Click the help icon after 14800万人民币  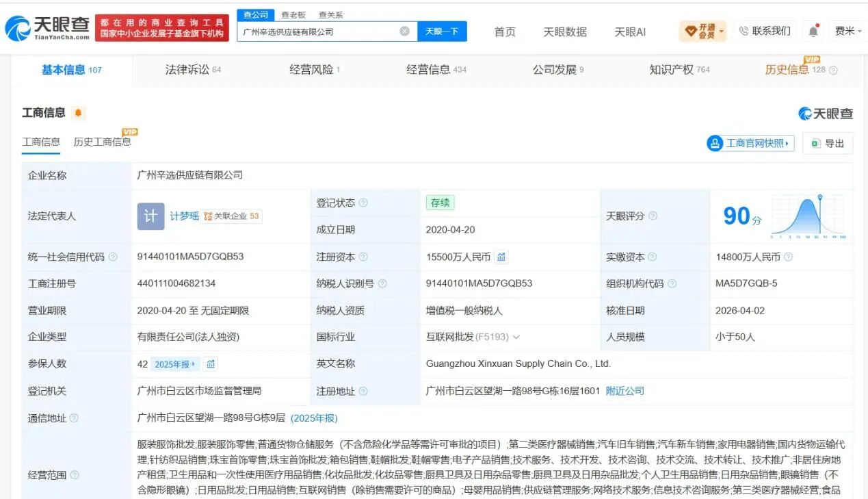pos(788,257)
